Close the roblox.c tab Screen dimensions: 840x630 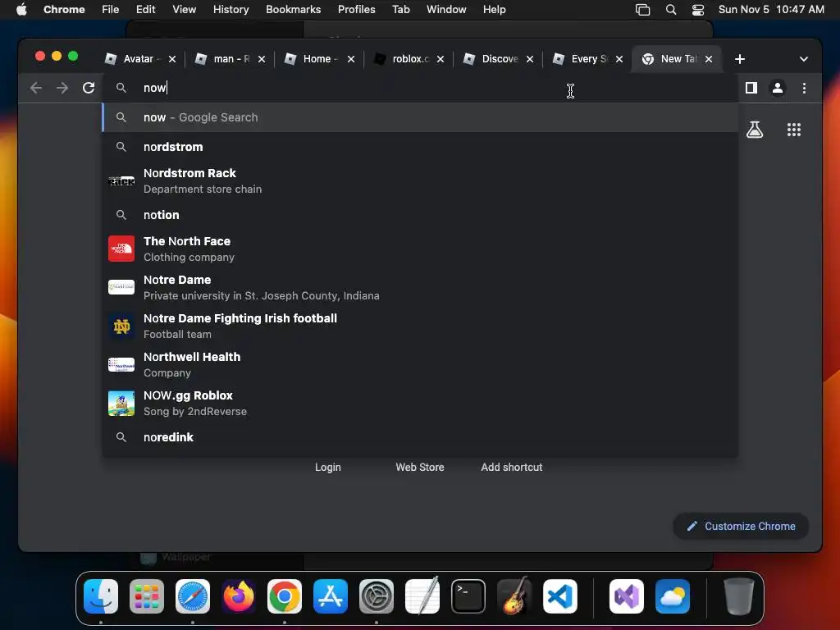(440, 59)
